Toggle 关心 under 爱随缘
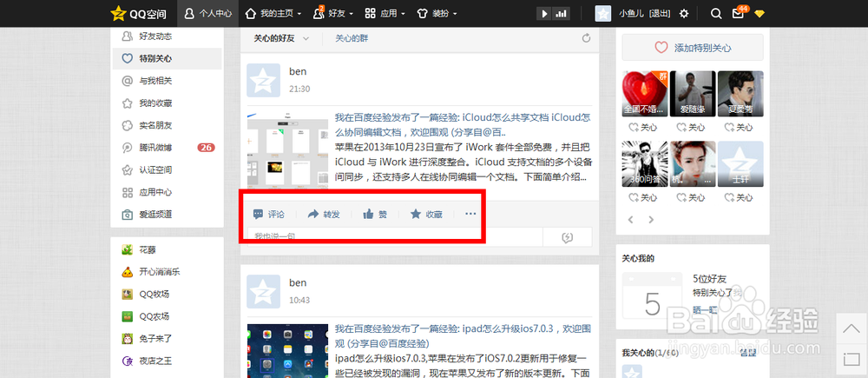 693,128
